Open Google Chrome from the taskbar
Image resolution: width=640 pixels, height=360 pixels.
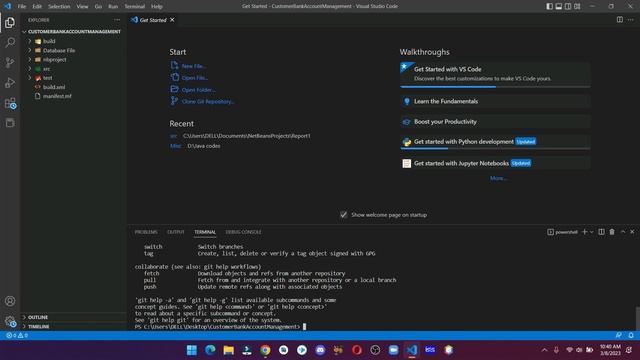tap(265, 350)
